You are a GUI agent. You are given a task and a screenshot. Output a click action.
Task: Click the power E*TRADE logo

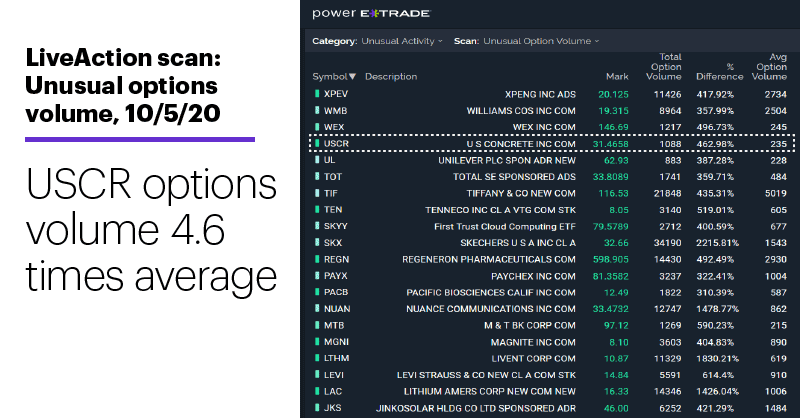click(371, 14)
